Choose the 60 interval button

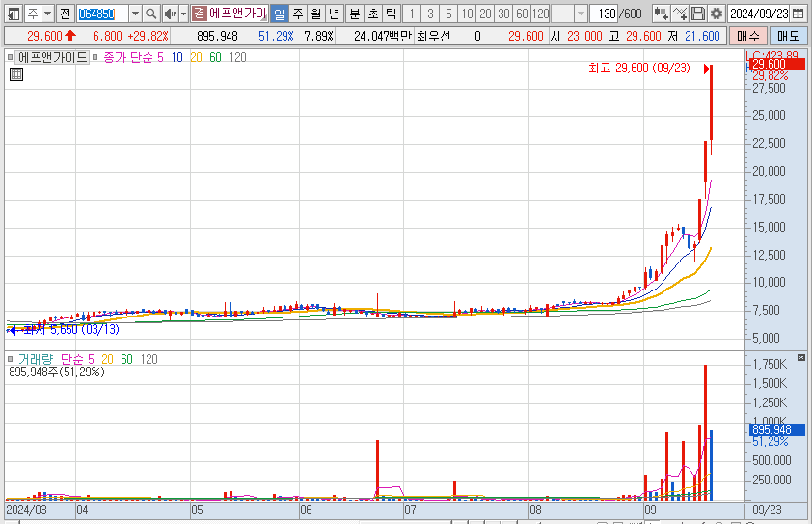click(522, 14)
